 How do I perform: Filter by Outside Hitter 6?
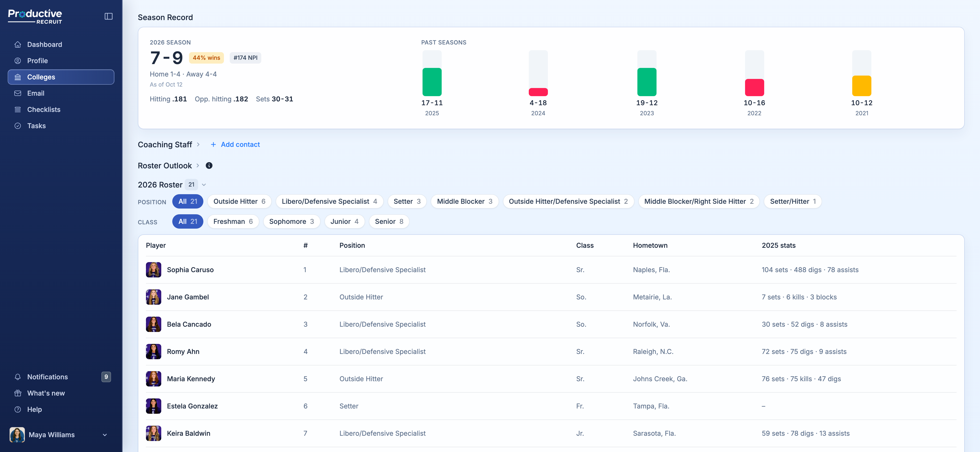(x=239, y=201)
